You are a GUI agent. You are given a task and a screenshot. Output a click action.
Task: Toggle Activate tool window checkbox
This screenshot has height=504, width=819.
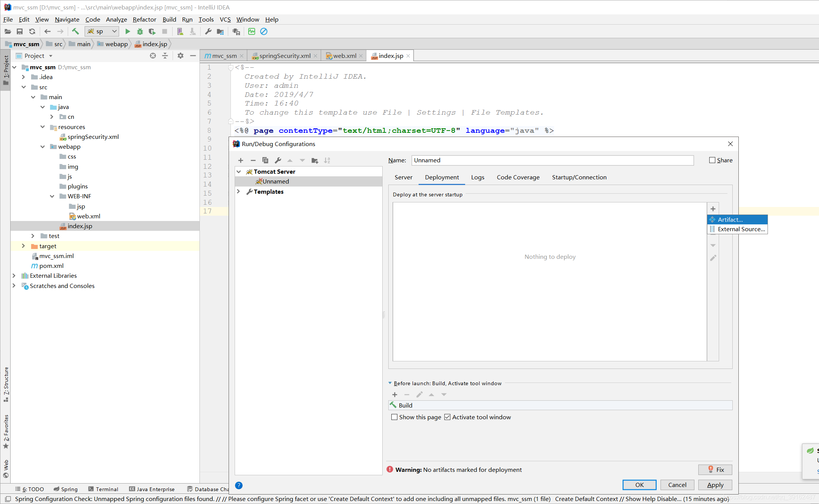[x=446, y=417]
